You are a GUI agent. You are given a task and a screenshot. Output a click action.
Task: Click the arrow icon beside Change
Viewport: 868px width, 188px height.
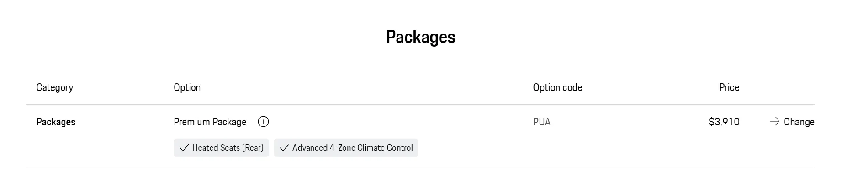tap(774, 121)
